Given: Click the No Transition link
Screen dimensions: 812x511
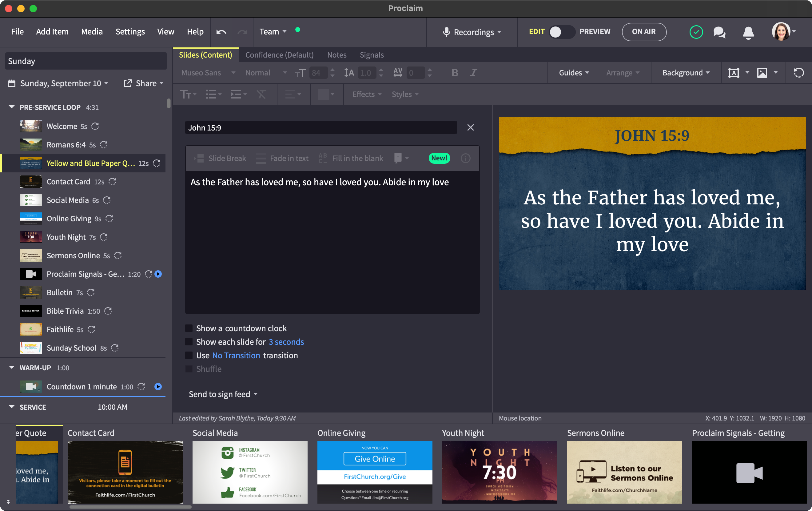Looking at the screenshot, I should coord(236,356).
